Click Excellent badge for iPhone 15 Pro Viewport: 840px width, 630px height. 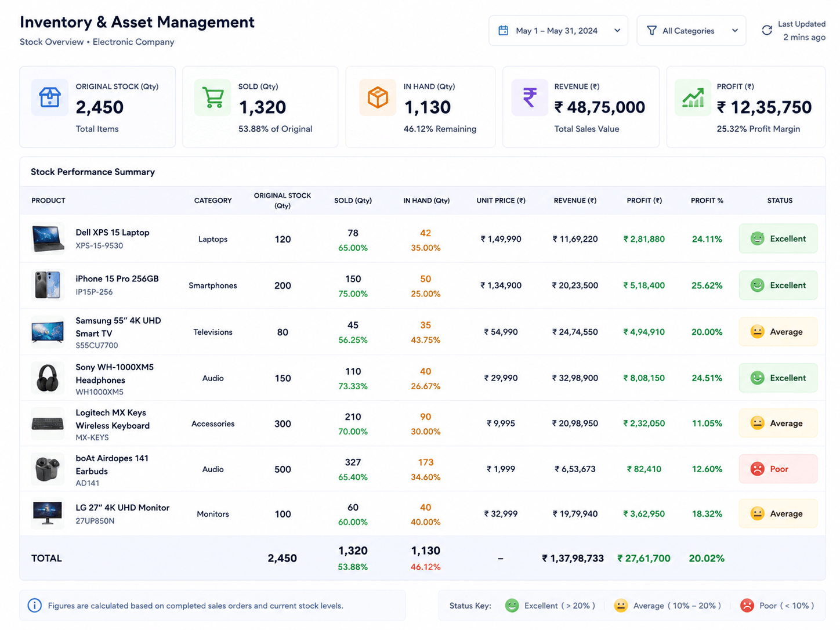click(778, 285)
